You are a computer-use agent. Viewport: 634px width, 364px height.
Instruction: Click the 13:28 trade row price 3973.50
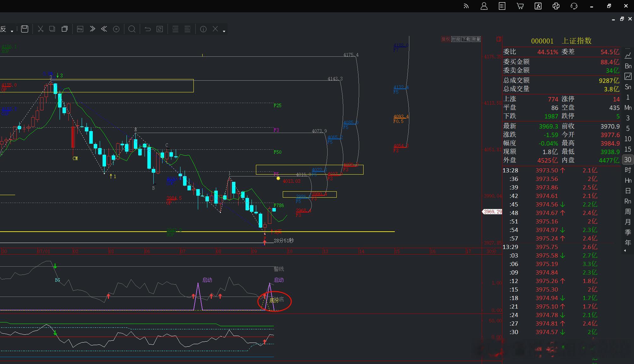pyautogui.click(x=547, y=170)
